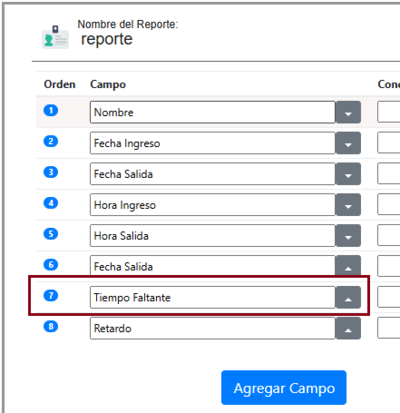Click the report name text 'reporte'
400x413 pixels.
(107, 39)
